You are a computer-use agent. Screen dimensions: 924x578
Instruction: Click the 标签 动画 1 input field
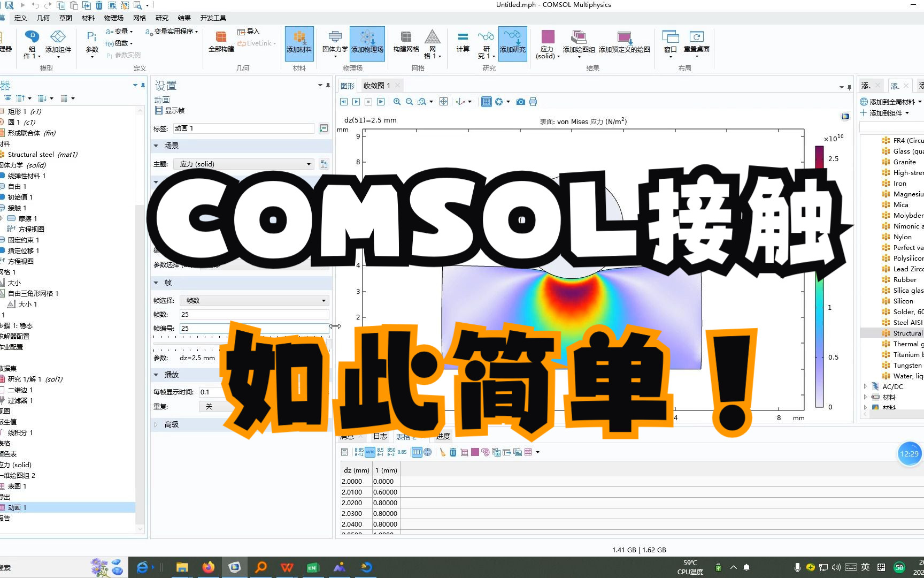click(243, 128)
